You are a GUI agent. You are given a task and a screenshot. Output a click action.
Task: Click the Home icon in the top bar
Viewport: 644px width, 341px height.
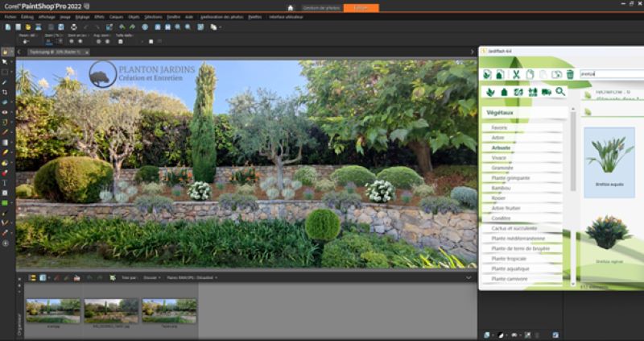click(291, 7)
